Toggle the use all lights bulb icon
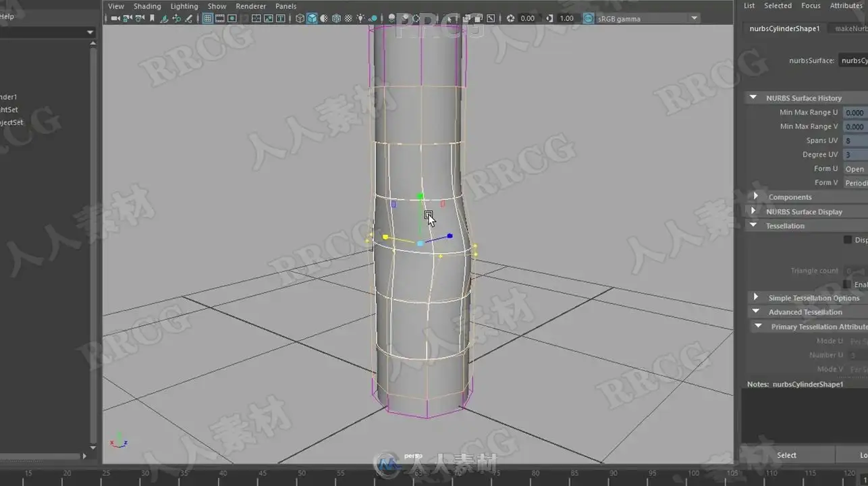The height and width of the screenshot is (486, 868). click(360, 18)
